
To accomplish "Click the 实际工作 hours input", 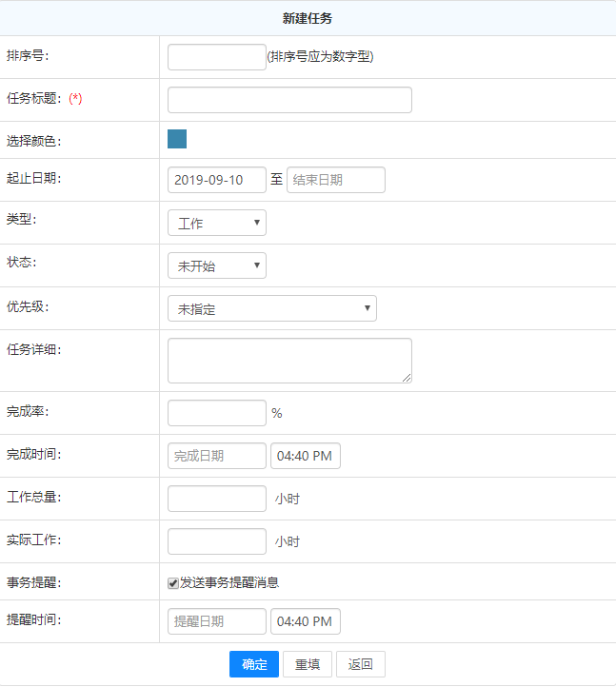I will coord(216,541).
